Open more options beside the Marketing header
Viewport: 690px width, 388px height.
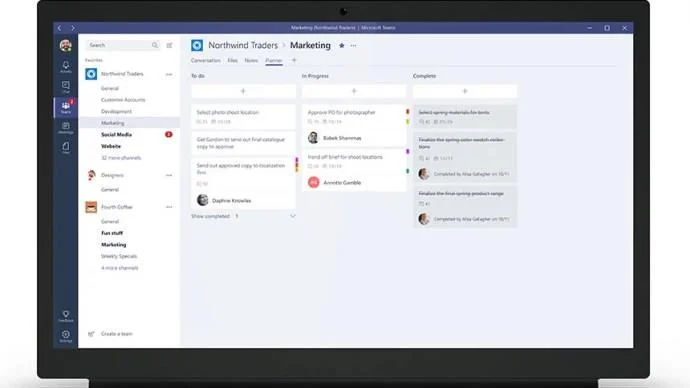[x=353, y=45]
